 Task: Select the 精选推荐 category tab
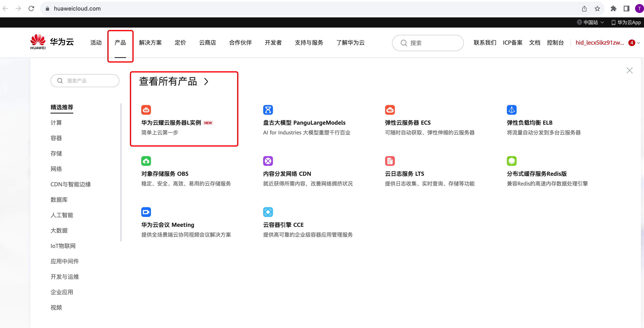(62, 107)
